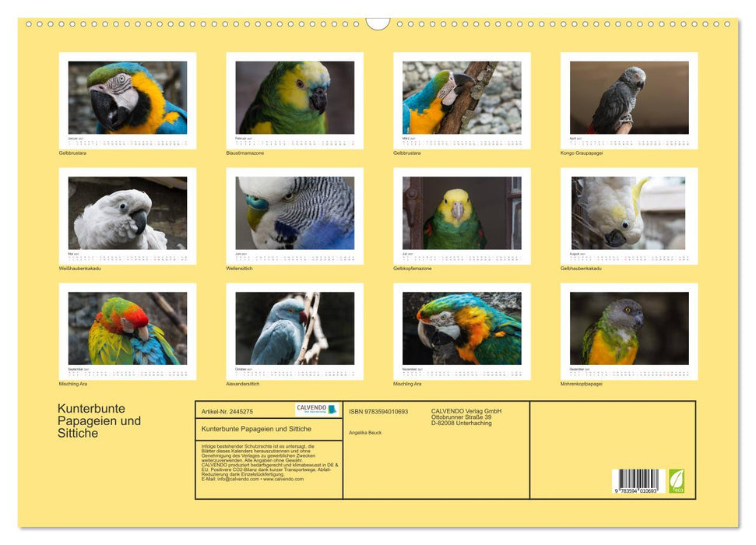Click the calendar hanger notch at top center
Image resolution: width=756 pixels, height=545 pixels.
(x=378, y=23)
